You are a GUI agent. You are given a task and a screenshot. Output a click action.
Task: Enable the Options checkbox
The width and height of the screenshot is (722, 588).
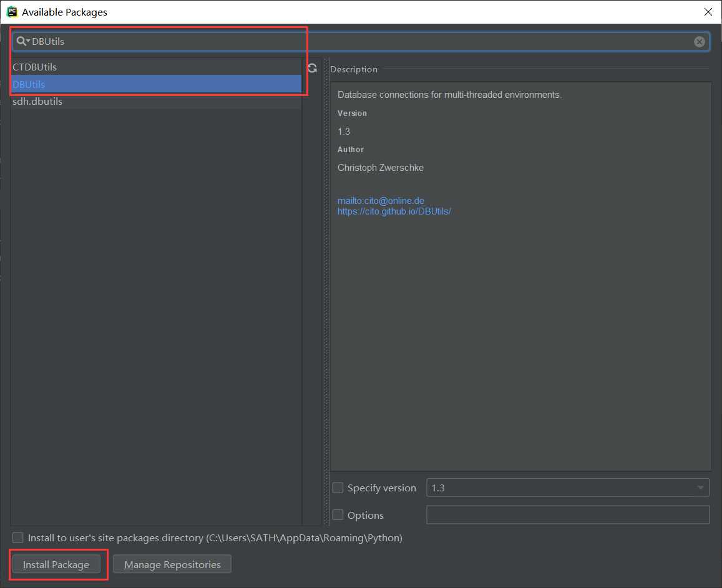(x=338, y=515)
